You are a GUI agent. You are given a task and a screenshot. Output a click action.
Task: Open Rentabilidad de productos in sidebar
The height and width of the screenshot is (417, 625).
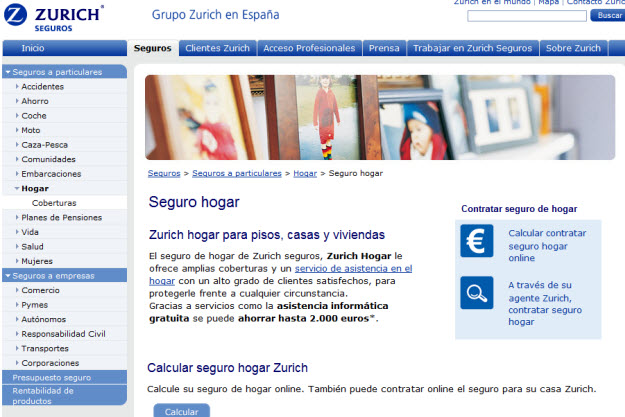pyautogui.click(x=65, y=395)
